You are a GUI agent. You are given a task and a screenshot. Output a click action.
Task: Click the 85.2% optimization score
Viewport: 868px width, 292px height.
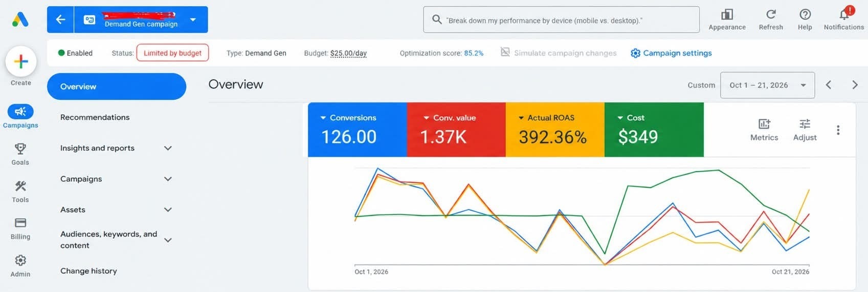pyautogui.click(x=474, y=53)
